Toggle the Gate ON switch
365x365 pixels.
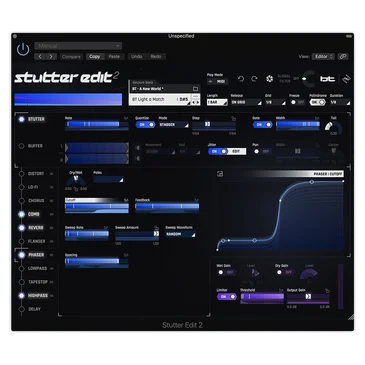(x=262, y=125)
